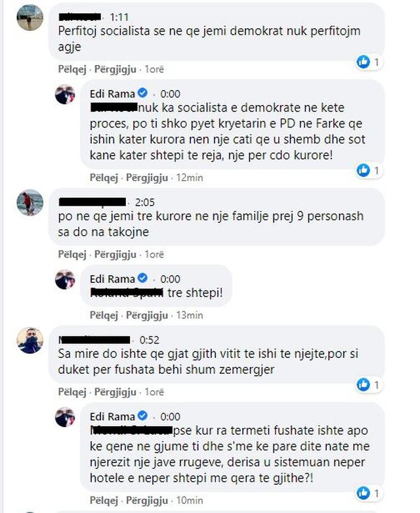Click Pëlqej under the 'tre shtepi!' reply
The image size is (420, 513).
point(104,315)
